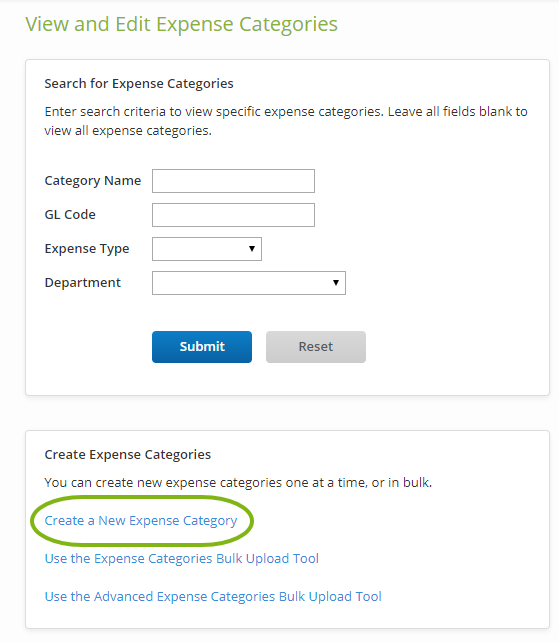The width and height of the screenshot is (559, 642).
Task: Open the Expense Categories Bulk Upload Tool
Action: [x=181, y=558]
